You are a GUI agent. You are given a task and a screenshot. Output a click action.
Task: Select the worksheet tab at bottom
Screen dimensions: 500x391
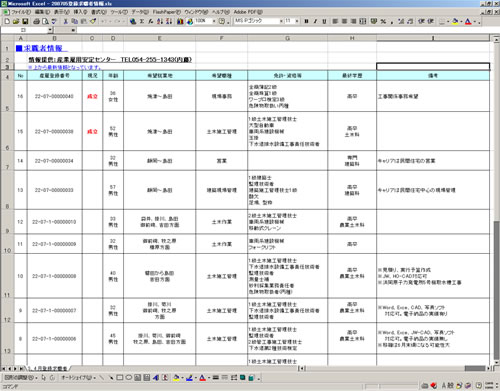tap(48, 368)
